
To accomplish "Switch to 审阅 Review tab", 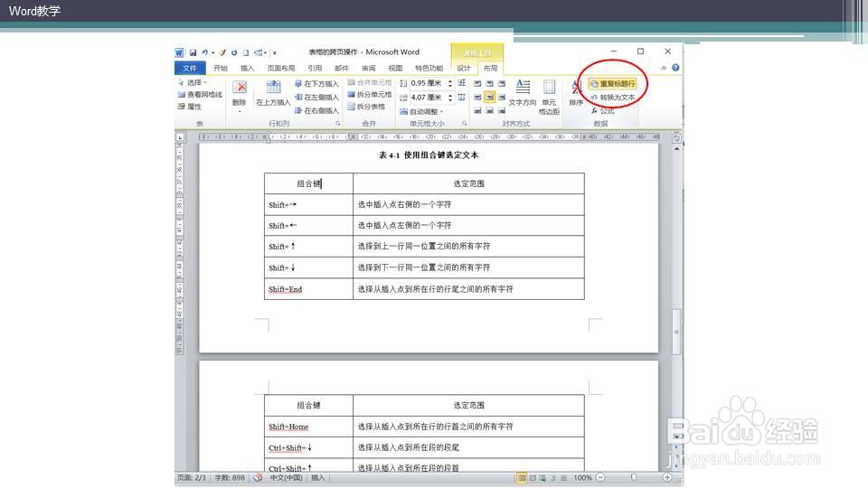I will click(x=369, y=68).
